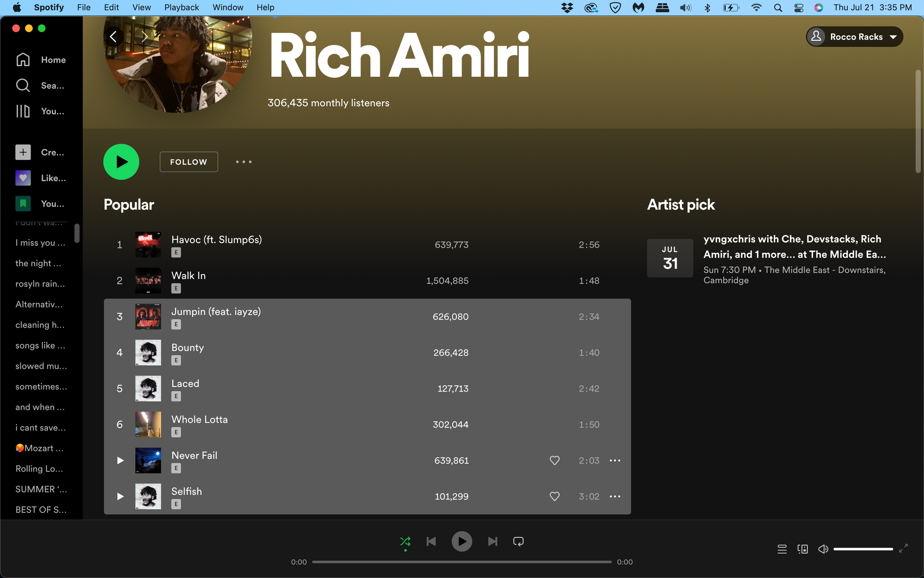Open the Playback menu

(x=182, y=7)
